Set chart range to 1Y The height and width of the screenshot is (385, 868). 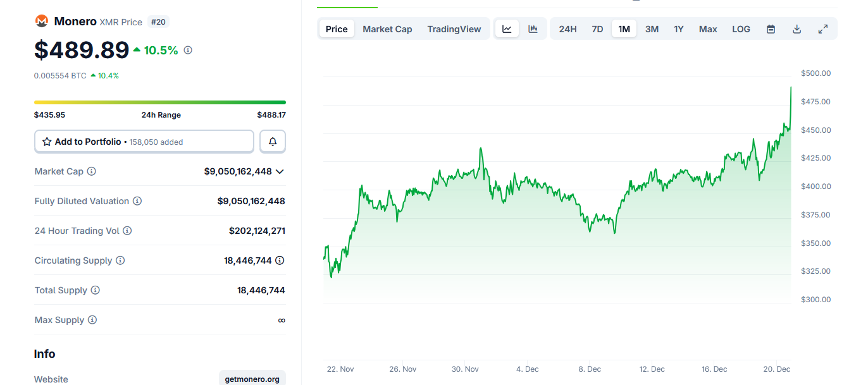[679, 29]
